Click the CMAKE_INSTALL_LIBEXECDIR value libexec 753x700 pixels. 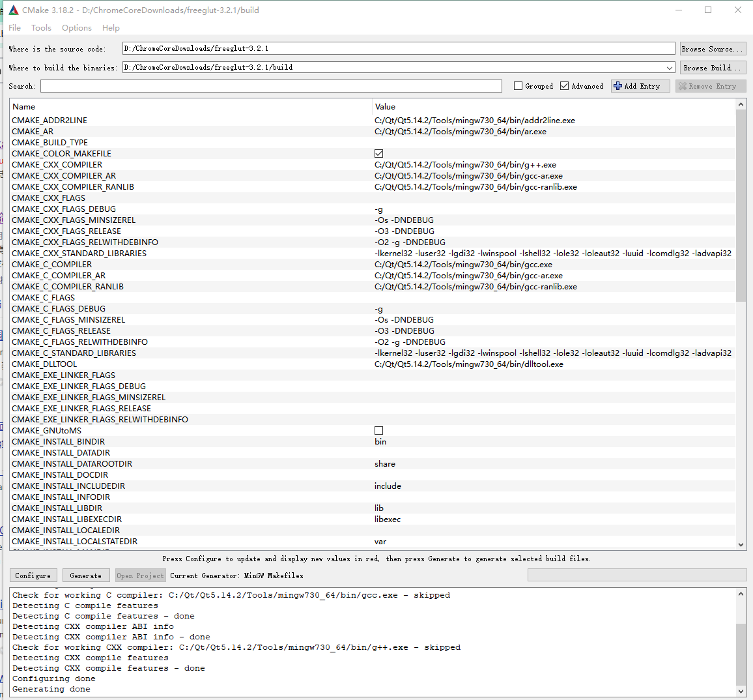[x=387, y=519]
